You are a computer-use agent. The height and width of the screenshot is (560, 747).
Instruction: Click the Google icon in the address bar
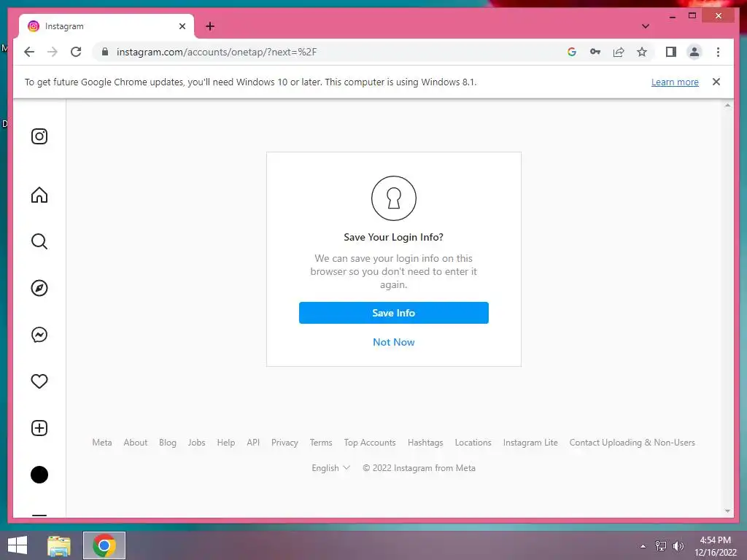coord(572,52)
